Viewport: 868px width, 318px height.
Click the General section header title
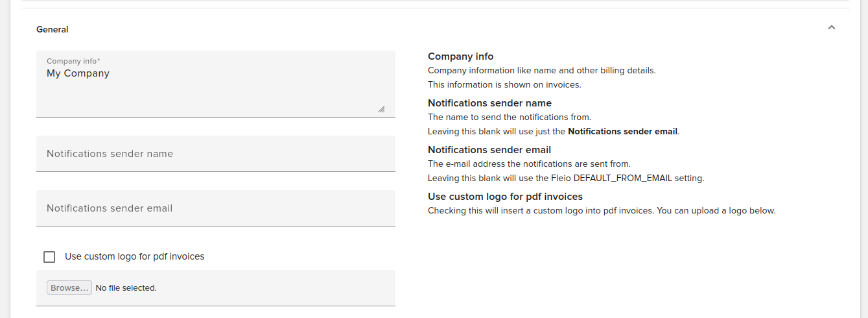pyautogui.click(x=53, y=29)
